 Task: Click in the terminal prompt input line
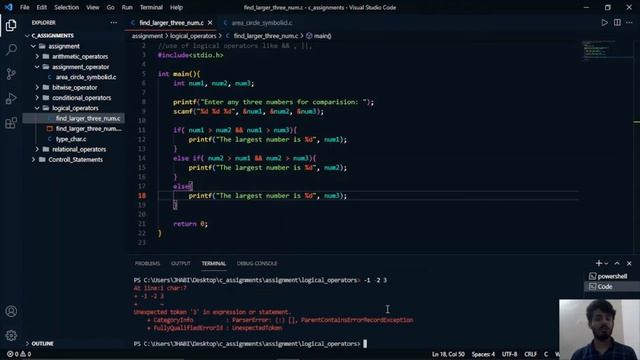(365, 344)
